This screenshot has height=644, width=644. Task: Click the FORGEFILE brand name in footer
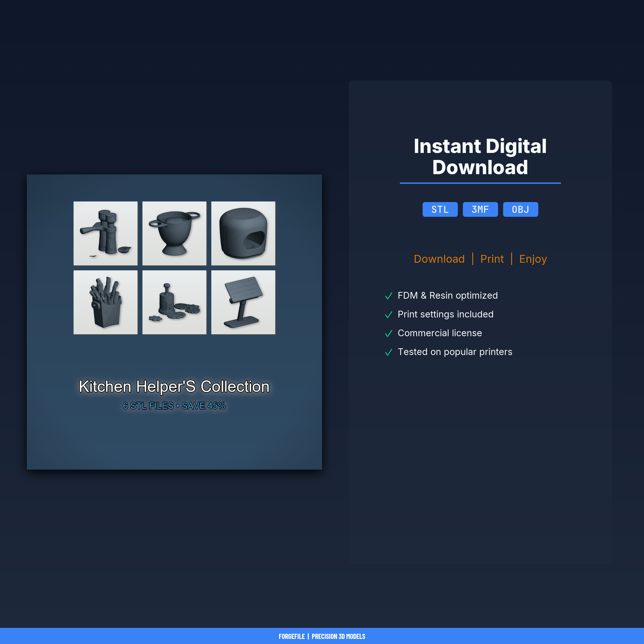point(292,636)
